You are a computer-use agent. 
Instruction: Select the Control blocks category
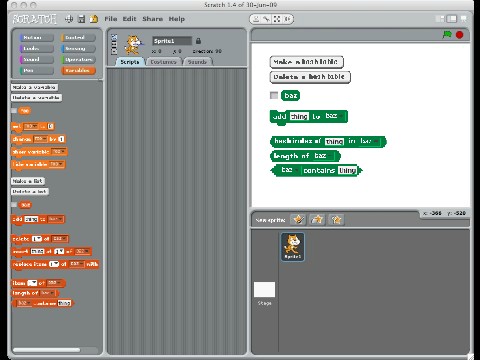(78, 38)
